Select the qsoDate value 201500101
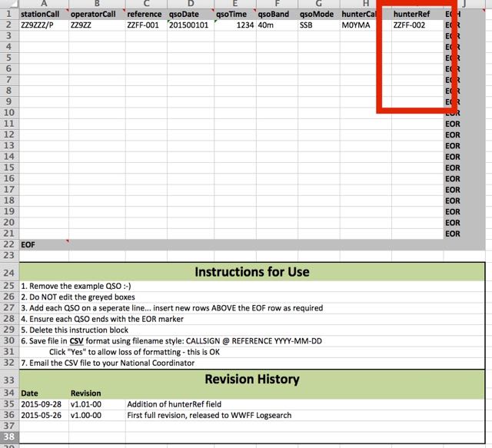492x448 pixels. [x=189, y=25]
